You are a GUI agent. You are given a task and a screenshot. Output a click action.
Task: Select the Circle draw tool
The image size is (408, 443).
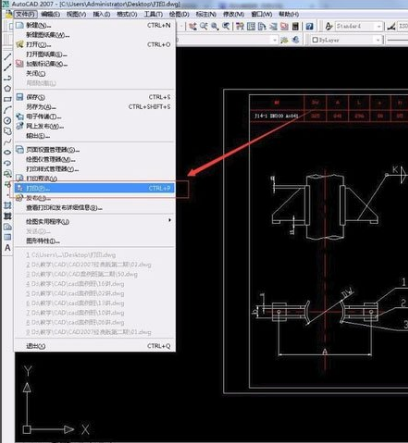[x=7, y=120]
